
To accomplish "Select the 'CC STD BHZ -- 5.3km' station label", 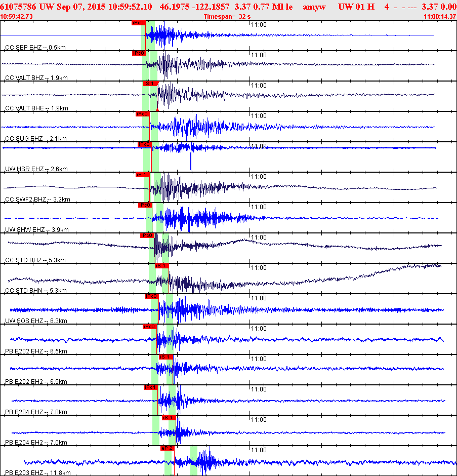I will [x=35, y=260].
